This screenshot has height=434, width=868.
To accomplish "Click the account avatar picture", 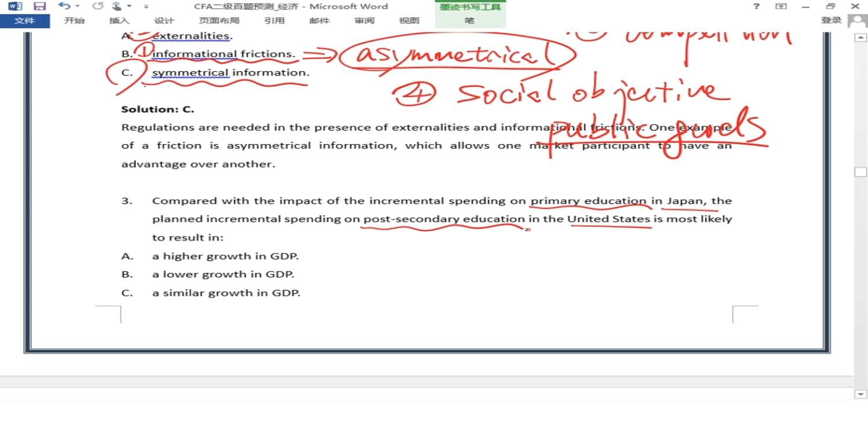I will point(857,21).
